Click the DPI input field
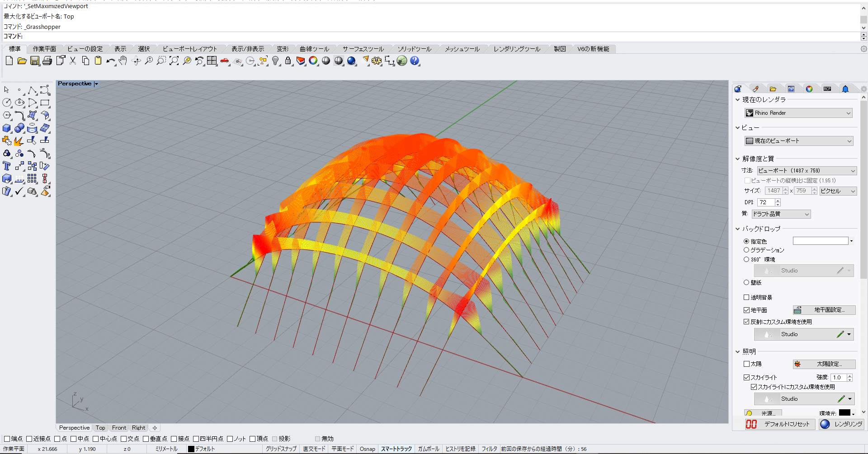Screen dimensions: 868x454 (x=766, y=202)
